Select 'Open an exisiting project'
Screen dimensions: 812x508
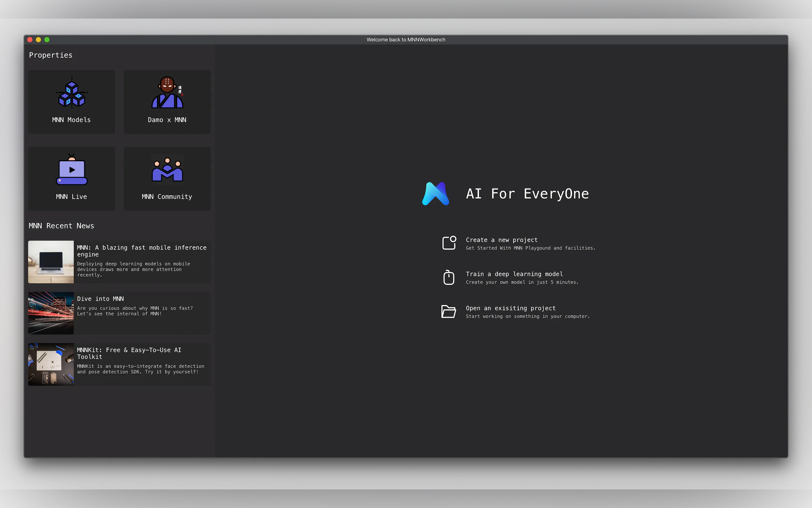510,308
